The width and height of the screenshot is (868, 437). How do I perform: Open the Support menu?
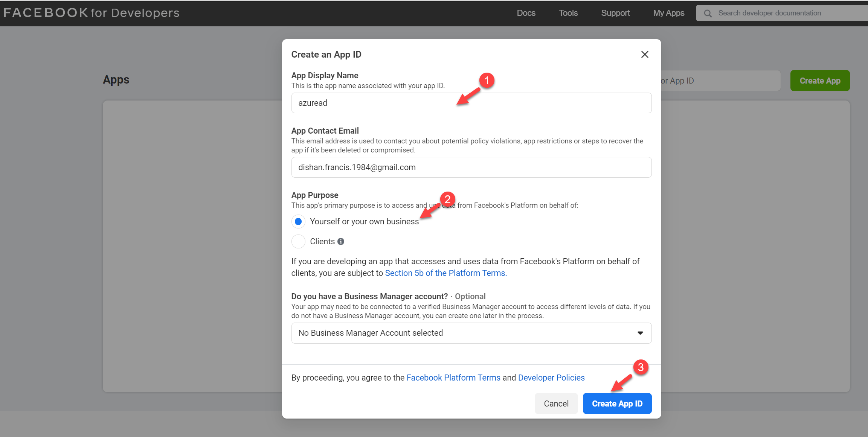click(615, 12)
